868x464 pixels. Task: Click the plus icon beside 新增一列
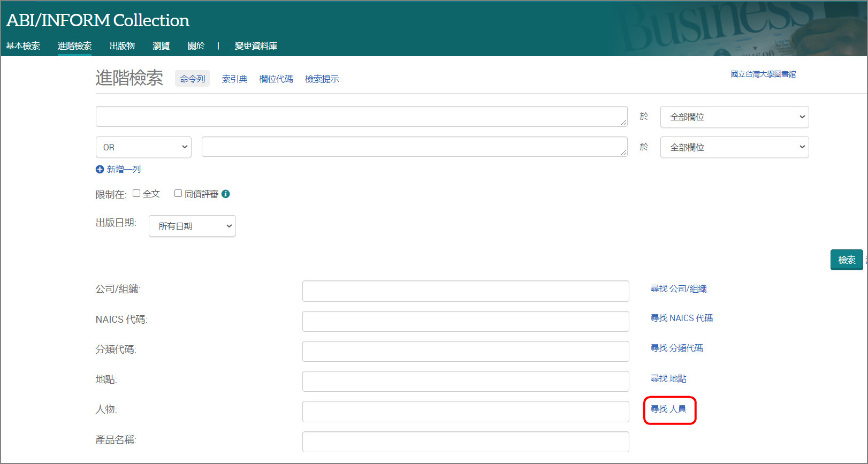(100, 169)
